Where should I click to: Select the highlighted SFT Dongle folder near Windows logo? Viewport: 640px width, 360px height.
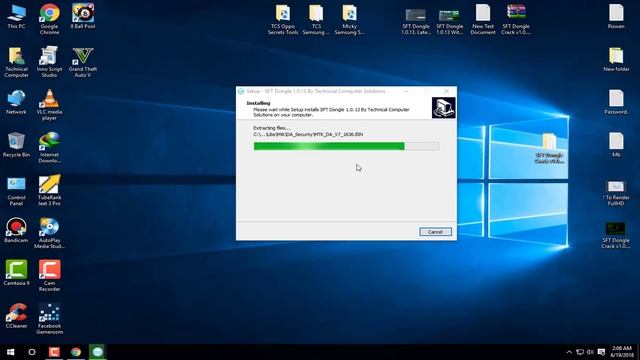pos(549,148)
